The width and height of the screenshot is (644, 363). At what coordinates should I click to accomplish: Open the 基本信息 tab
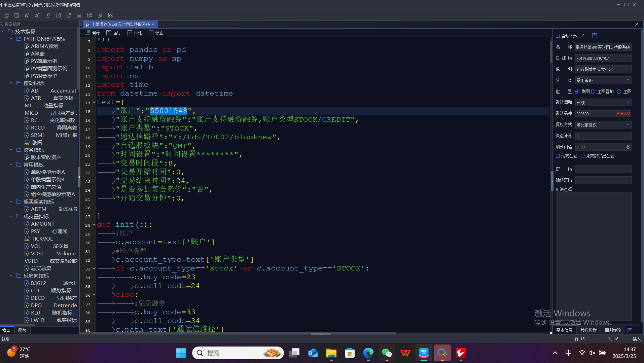tap(564, 330)
